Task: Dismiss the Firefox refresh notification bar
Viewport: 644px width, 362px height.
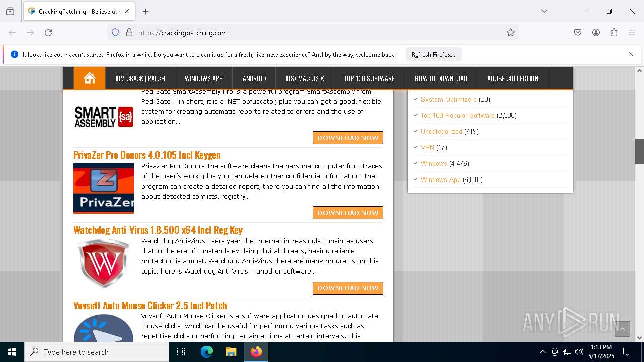Action: tap(631, 54)
